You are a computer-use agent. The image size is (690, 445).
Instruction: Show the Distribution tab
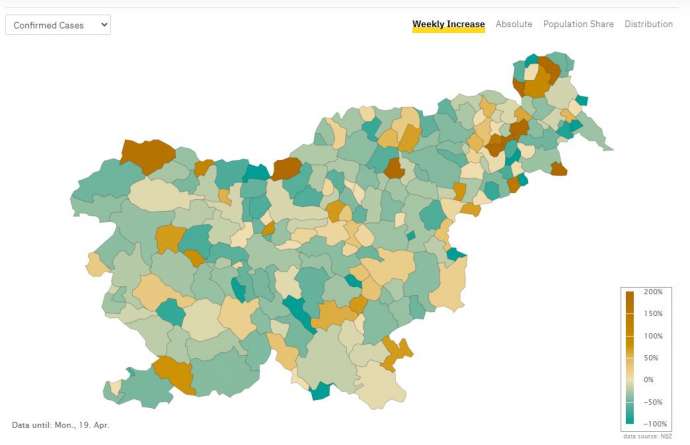pyautogui.click(x=648, y=24)
